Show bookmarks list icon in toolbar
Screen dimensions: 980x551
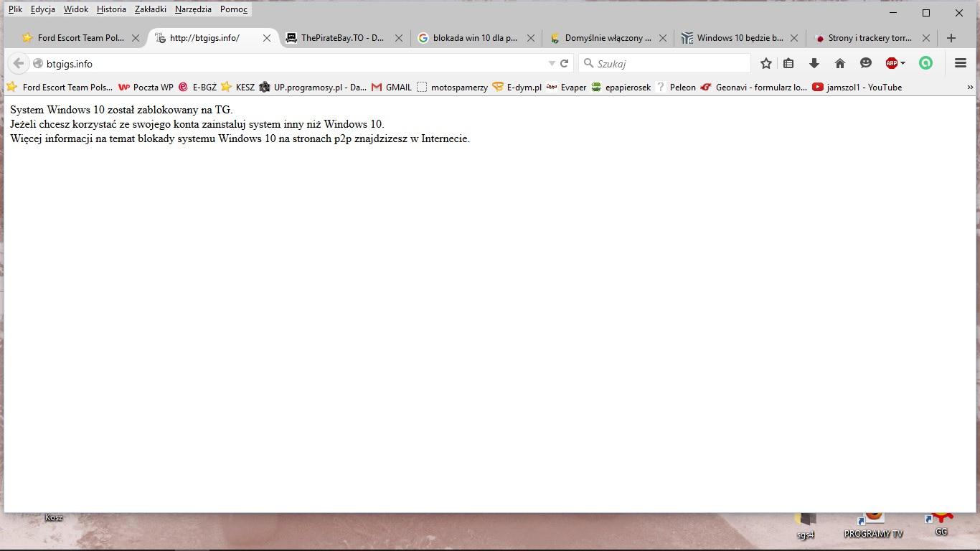tap(788, 64)
